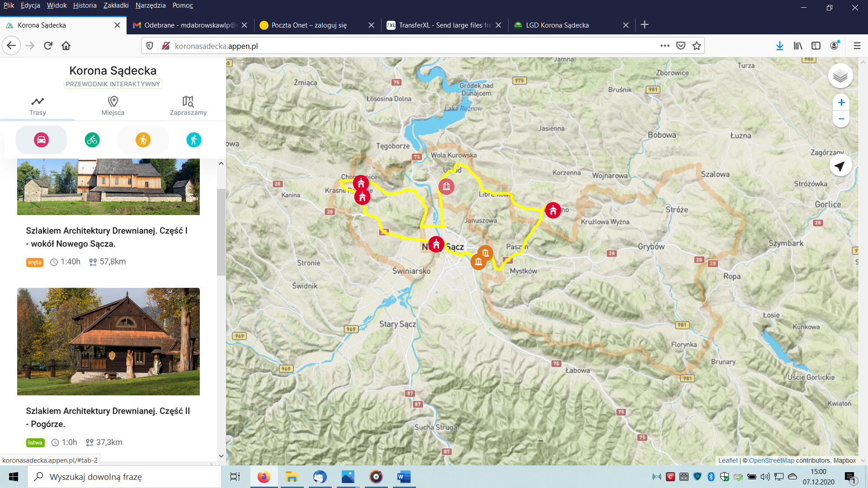Click the Leaflet attribution link
The image size is (868, 488).
tap(728, 460)
